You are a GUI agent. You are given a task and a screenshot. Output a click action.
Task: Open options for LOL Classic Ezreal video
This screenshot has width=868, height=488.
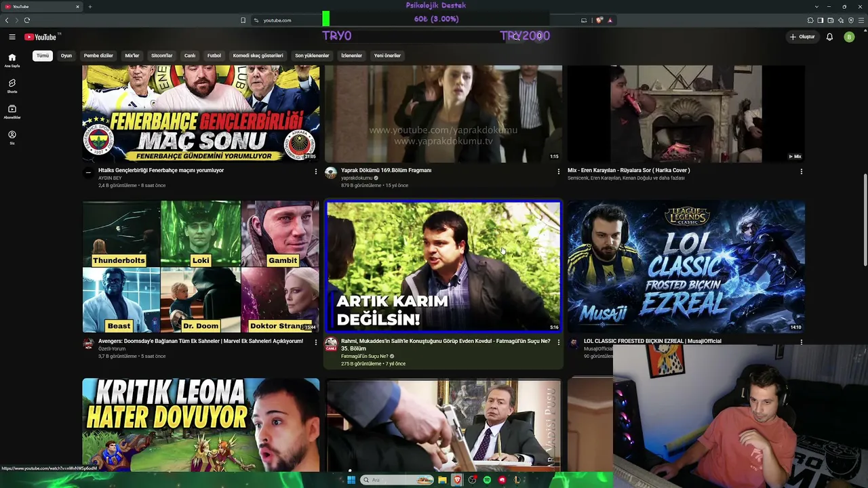tap(801, 342)
